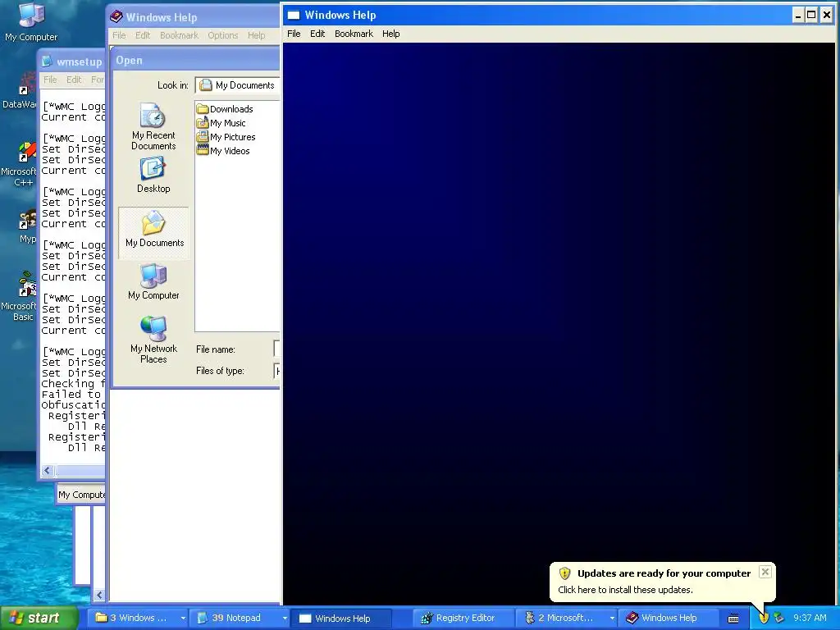This screenshot has width=840, height=630.
Task: Open File menu in wmsetup Notepad window
Action: point(50,80)
